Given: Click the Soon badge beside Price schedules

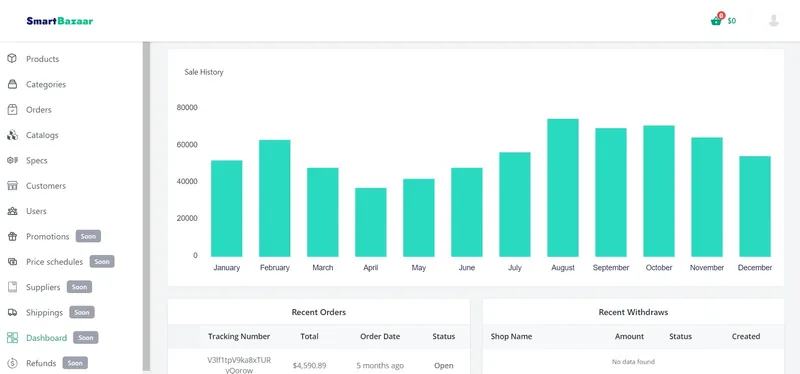Looking at the screenshot, I should pos(102,262).
